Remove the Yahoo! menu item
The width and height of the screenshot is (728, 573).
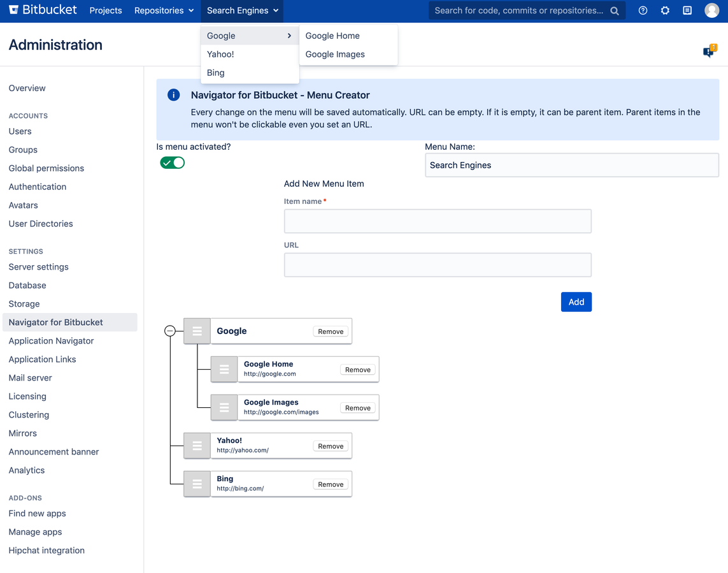pos(331,446)
